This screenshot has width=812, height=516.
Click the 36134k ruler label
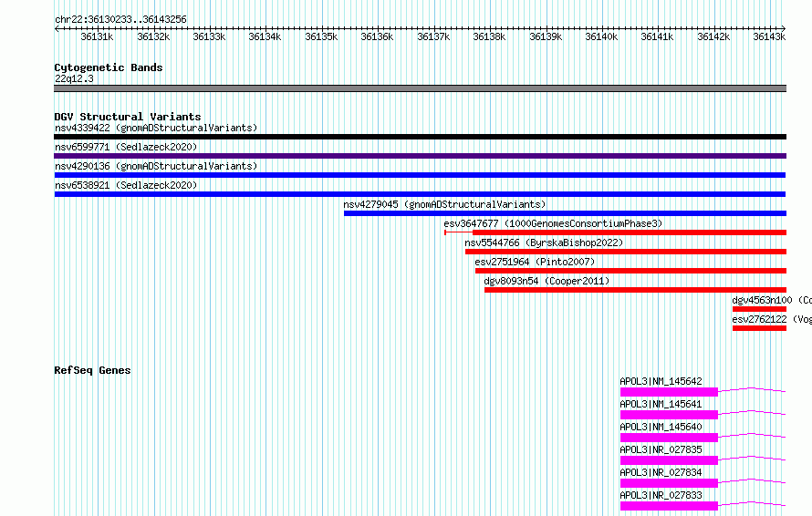(265, 36)
